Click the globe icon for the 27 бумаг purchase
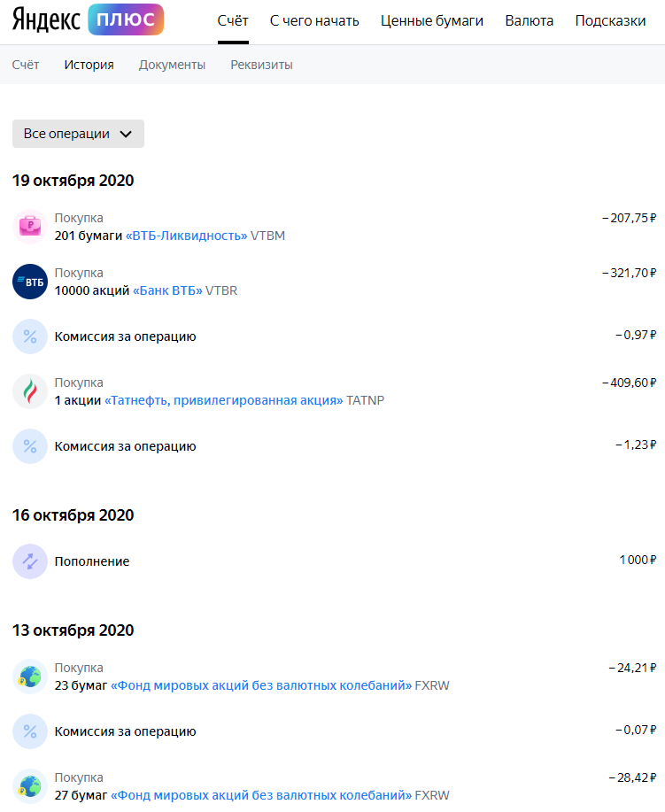This screenshot has height=812, width=665. [30, 786]
